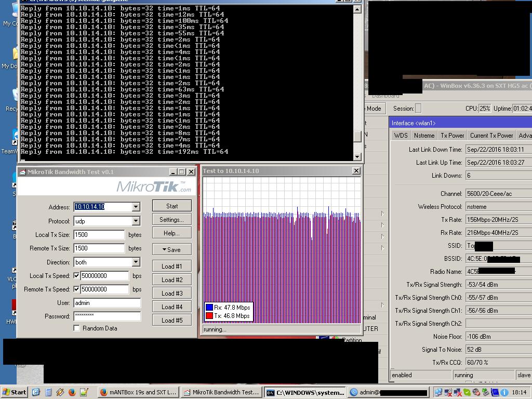The image size is (532, 399).
Task: Open the Tx Power tab
Action: (x=453, y=136)
